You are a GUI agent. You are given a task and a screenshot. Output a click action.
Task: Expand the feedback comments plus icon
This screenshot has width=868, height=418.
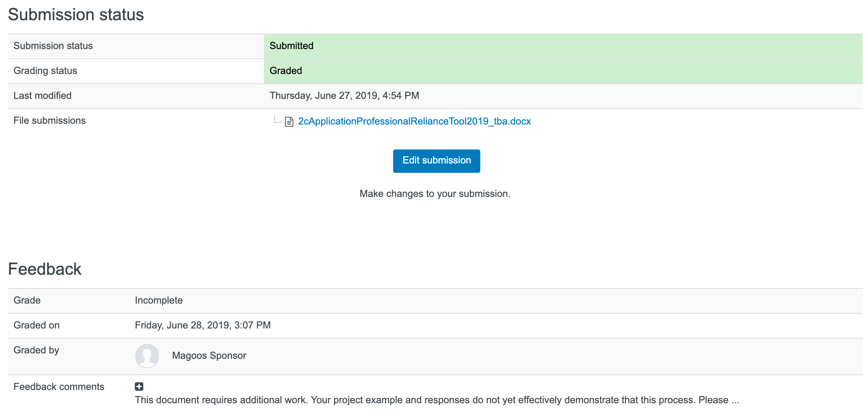(139, 386)
